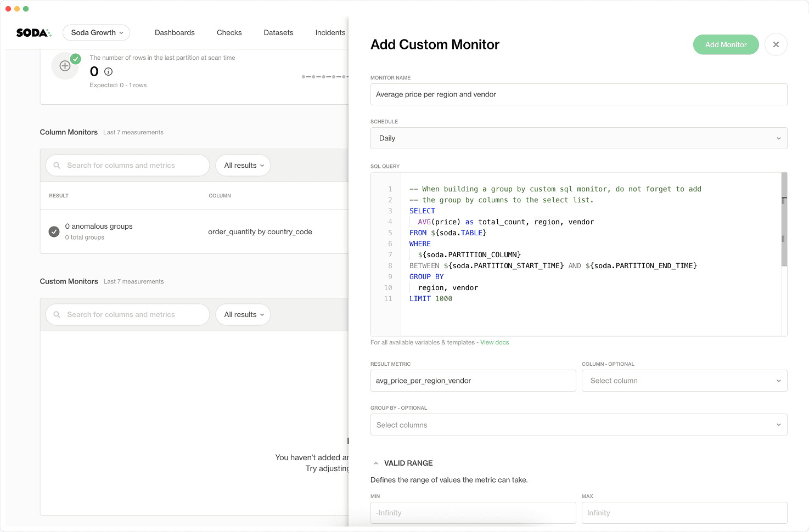Screen dimensions: 809x532
Task: Open the Schedule dropdown set to Daily
Action: coord(578,138)
